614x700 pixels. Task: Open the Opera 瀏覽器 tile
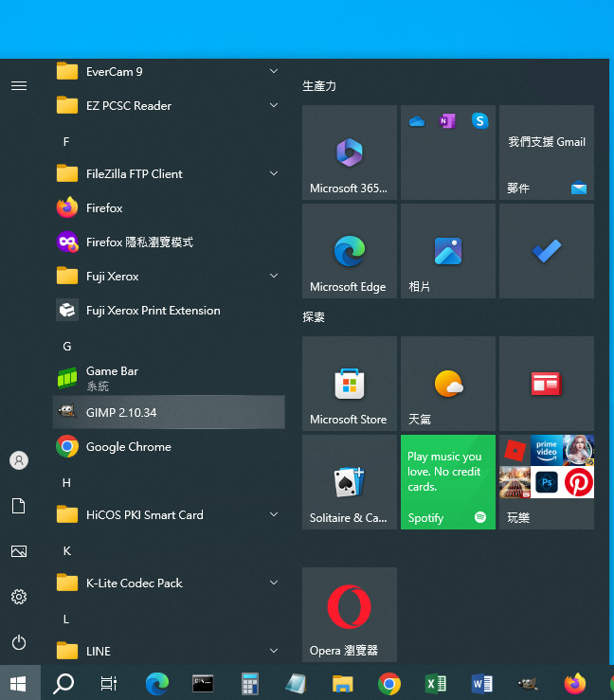(x=350, y=615)
